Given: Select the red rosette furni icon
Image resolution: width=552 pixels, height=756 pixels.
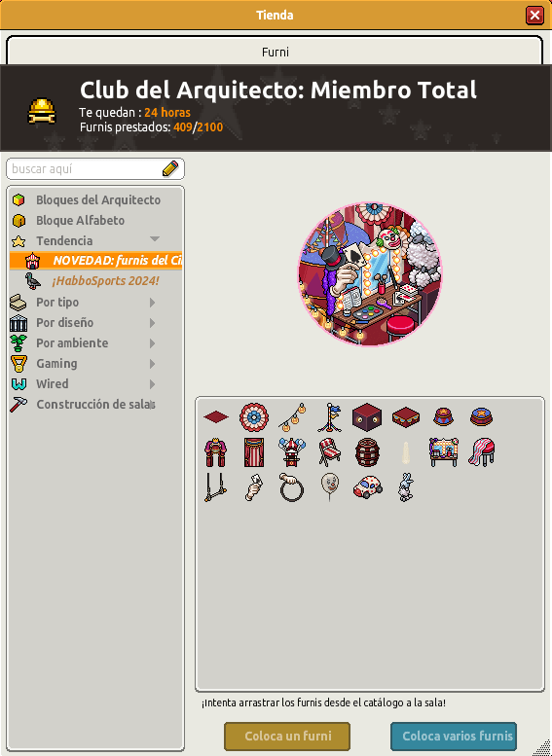Looking at the screenshot, I should (254, 417).
